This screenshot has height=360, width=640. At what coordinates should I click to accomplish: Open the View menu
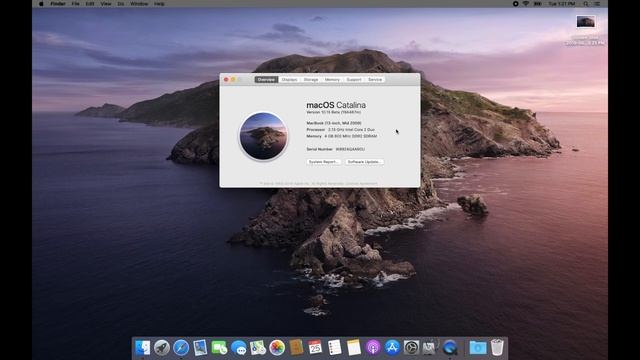pos(106,4)
